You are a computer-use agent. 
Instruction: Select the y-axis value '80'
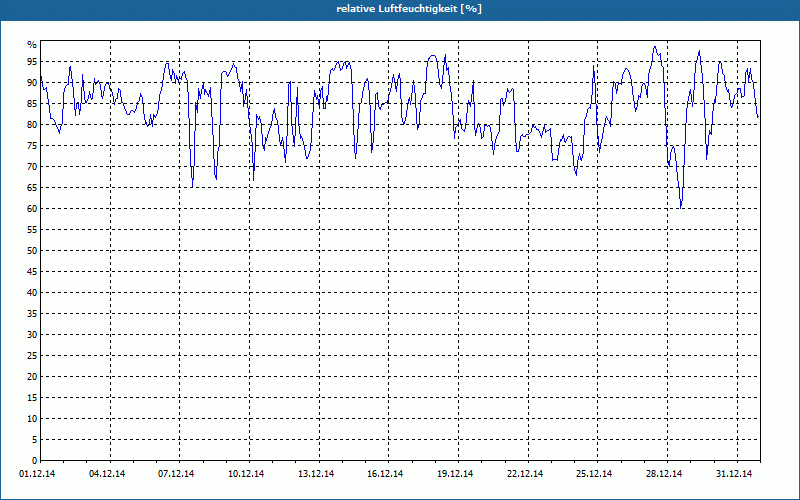click(x=32, y=124)
